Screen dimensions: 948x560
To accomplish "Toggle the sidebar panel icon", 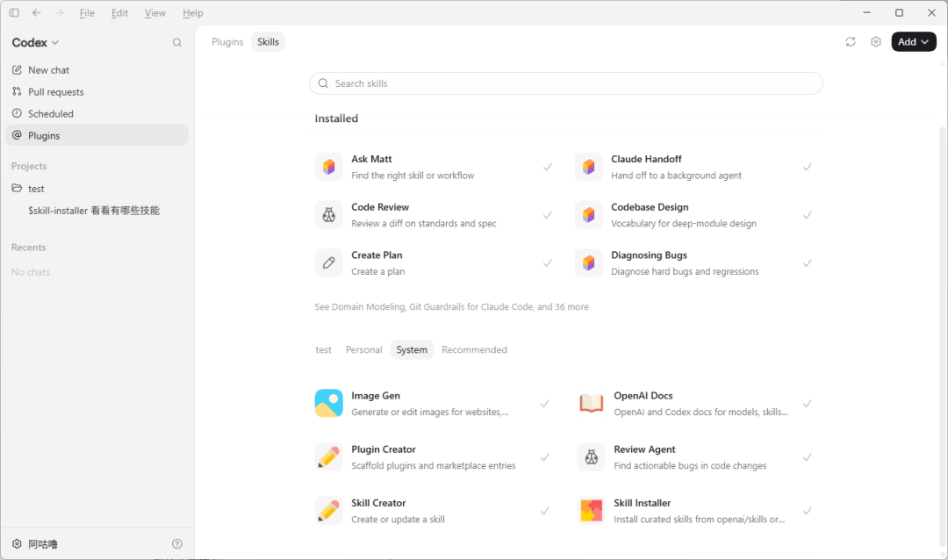I will (x=14, y=12).
